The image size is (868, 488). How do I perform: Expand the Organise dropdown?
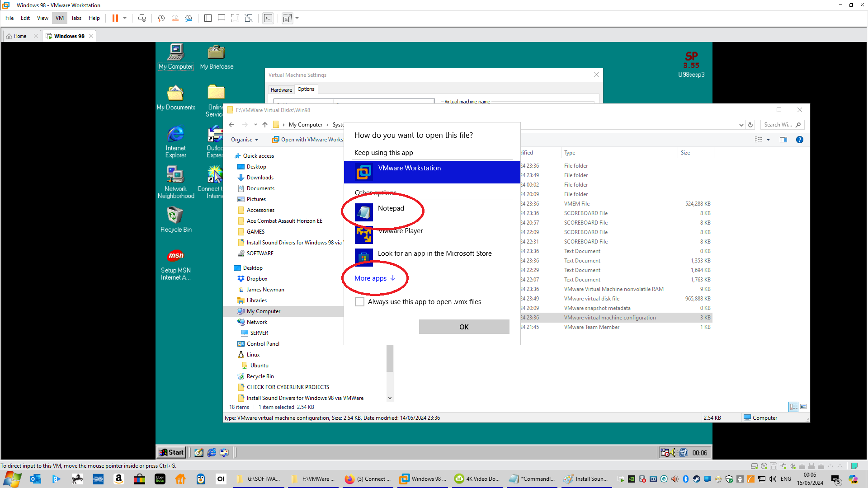pos(245,140)
